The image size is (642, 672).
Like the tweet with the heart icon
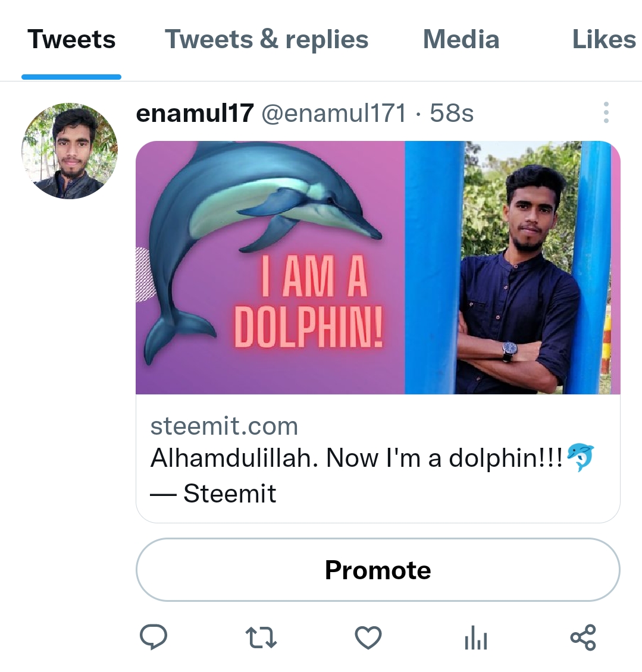pos(368,638)
